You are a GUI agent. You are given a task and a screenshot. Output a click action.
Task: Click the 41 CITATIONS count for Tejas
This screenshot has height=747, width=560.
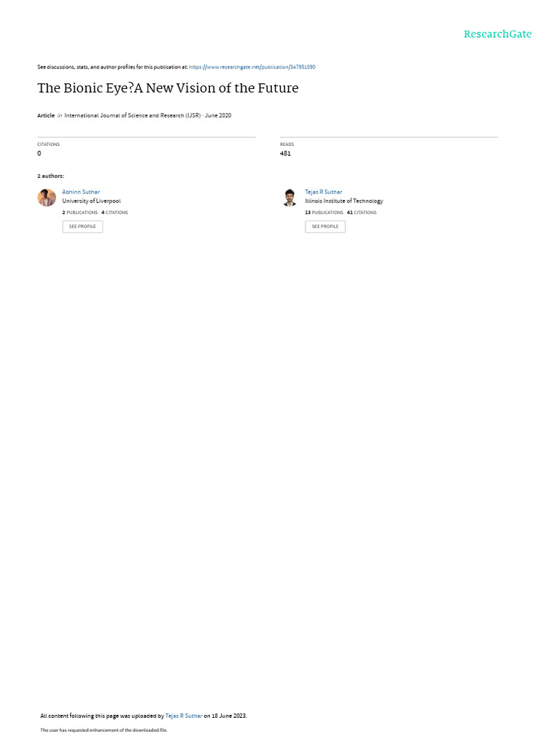pos(362,212)
